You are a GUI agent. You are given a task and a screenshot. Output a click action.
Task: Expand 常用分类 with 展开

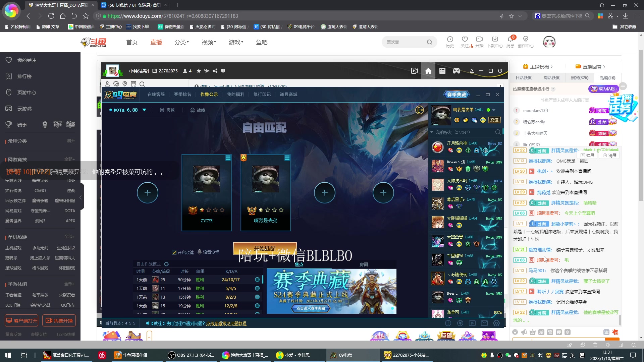coord(71,140)
